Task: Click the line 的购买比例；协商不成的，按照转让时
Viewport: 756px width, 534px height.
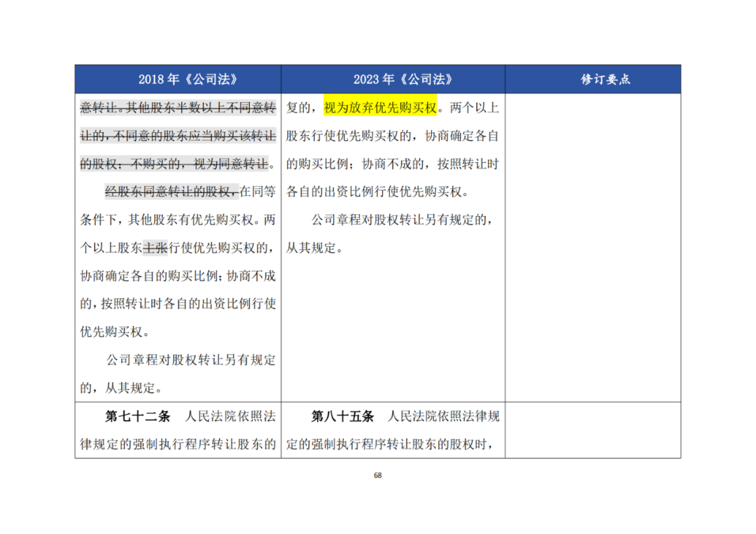Action: 393,164
